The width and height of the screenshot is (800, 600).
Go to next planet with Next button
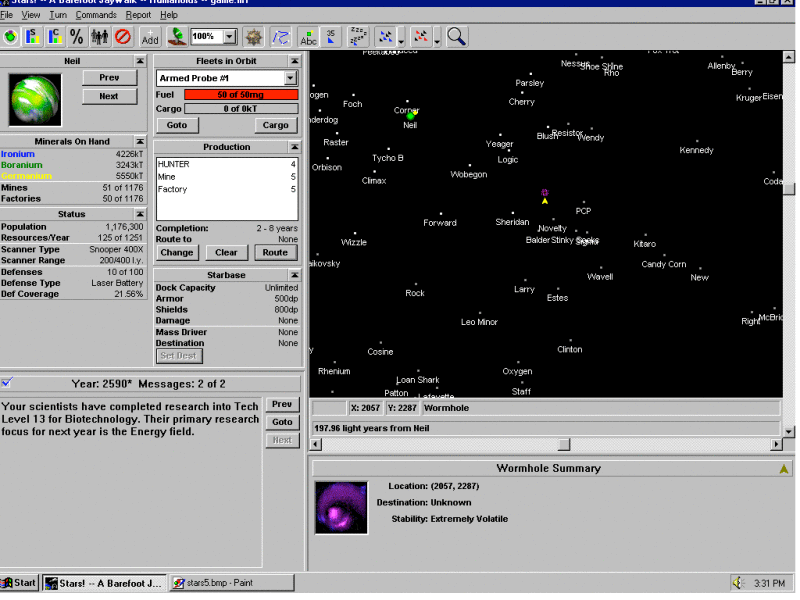[x=109, y=96]
